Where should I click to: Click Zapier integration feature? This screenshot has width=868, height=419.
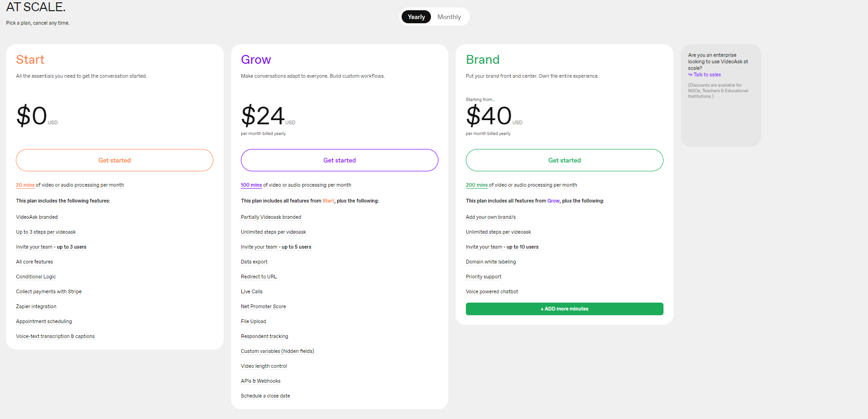[x=36, y=306]
